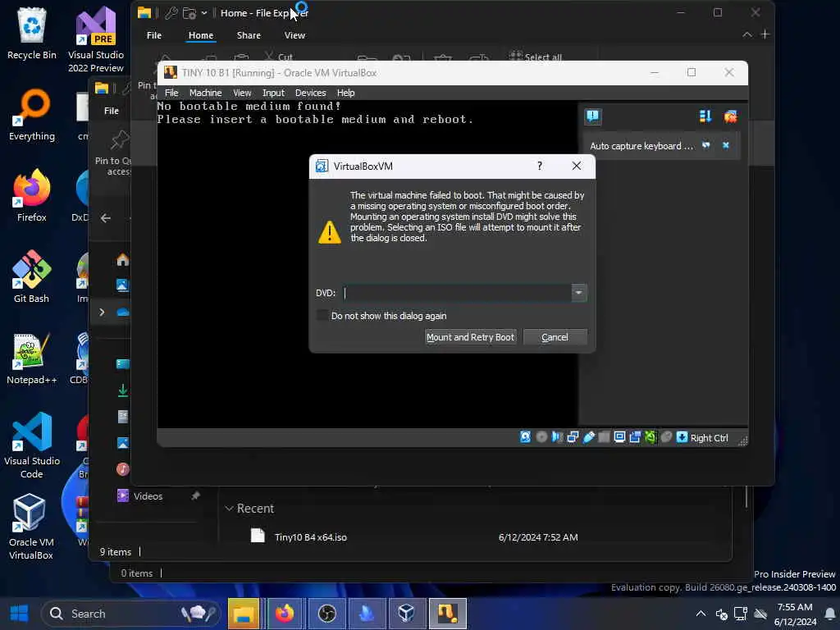Click the back arrow in rear File Explorer
The image size is (840, 630).
coord(106,218)
